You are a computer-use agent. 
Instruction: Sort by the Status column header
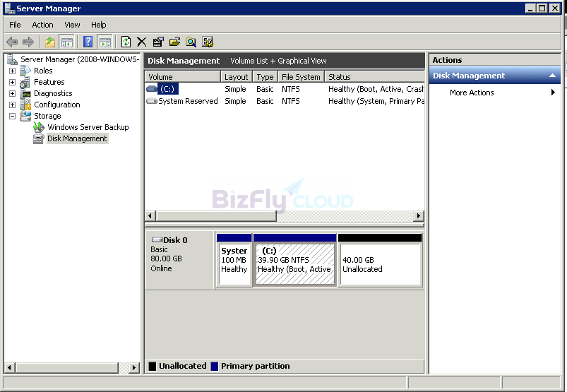click(x=375, y=77)
